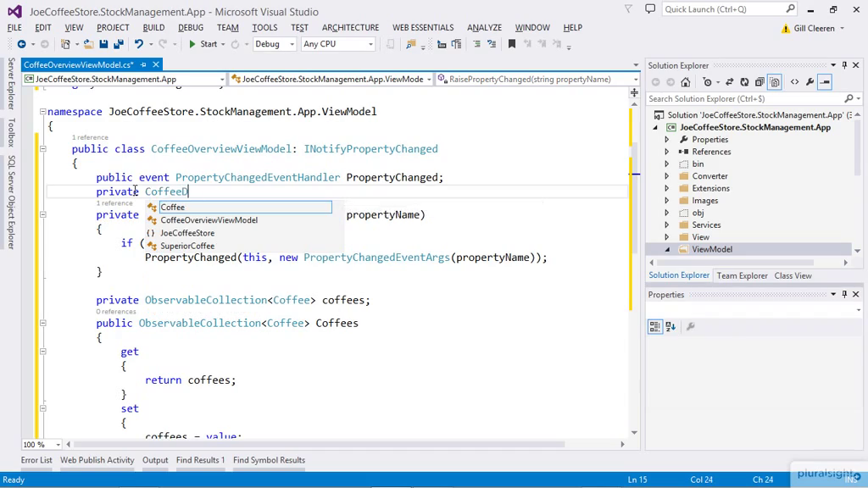
Task: Open the Output panel
Action: (155, 460)
